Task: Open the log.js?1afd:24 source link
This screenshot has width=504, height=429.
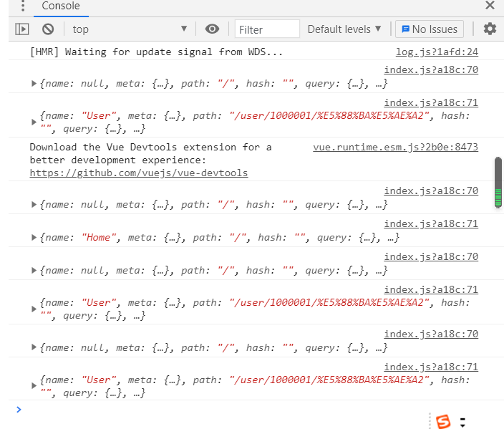Action: 437,52
